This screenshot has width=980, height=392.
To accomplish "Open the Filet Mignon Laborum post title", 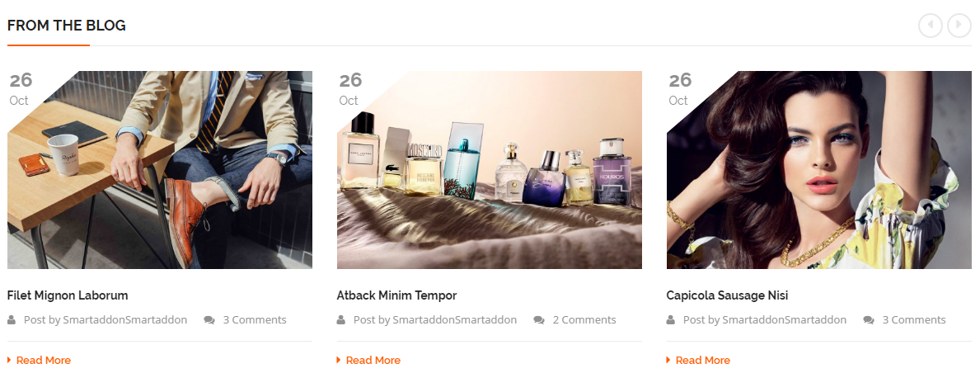I will 68,295.
